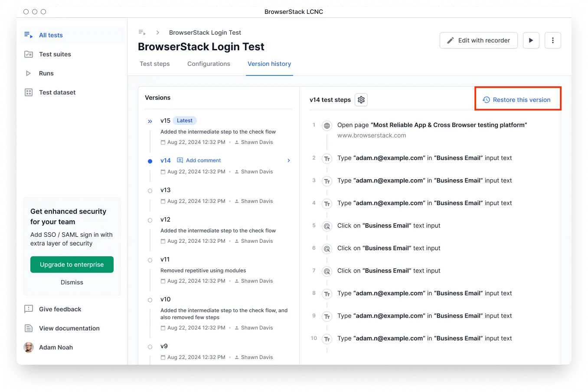Click type icon on step 8
Viewport: 588px width, 392px height.
tap(327, 294)
